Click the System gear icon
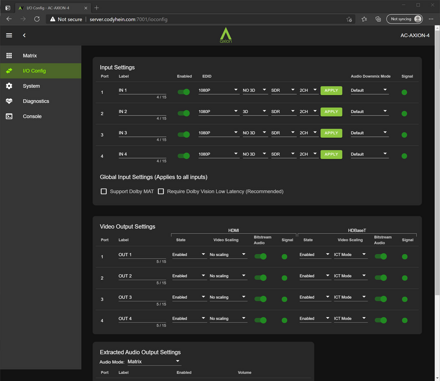The image size is (440, 381). [9, 86]
